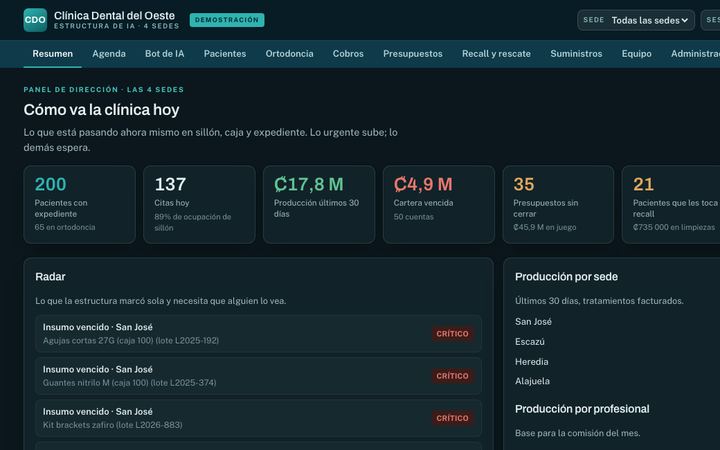The width and height of the screenshot is (720, 450).
Task: Click the Crítico badge on Guantes nitrilo row
Action: 452,376
